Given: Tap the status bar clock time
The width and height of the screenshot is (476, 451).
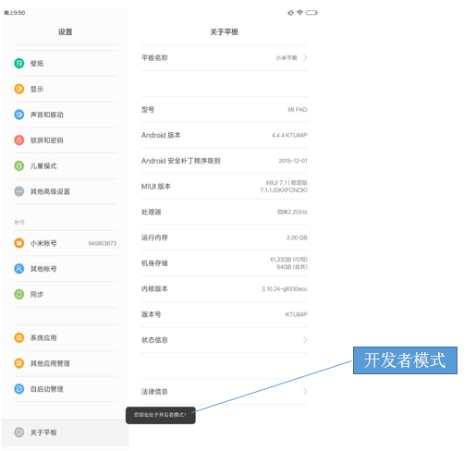Looking at the screenshot, I should coord(15,13).
